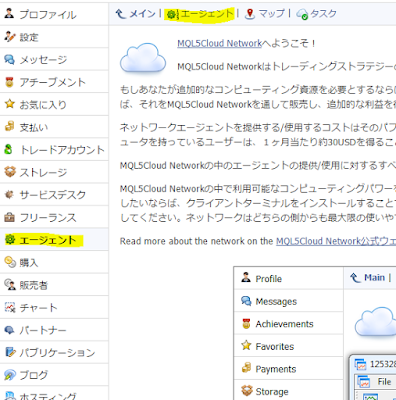The image size is (396, 400).
Task: Click the 購入 coins icon
Action: pos(10,262)
